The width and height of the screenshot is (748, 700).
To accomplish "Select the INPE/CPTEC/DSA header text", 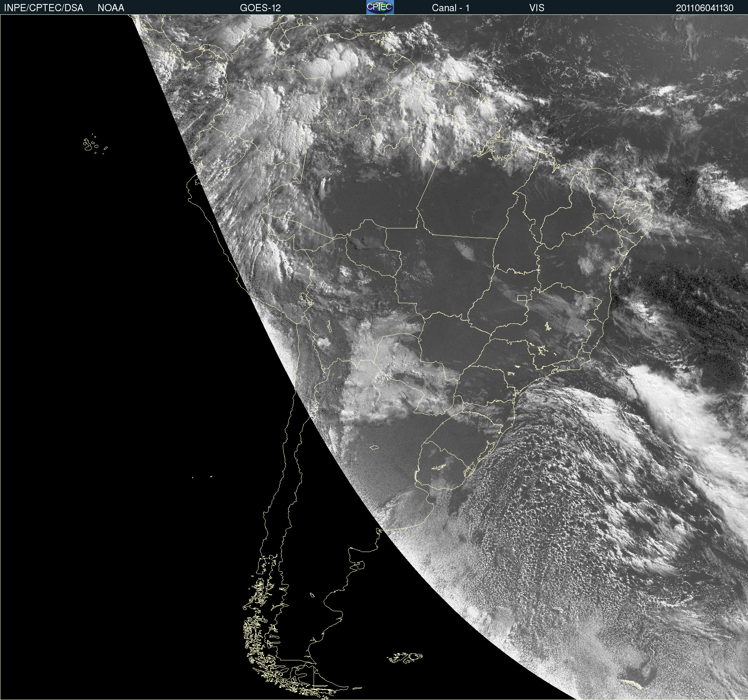I will tap(44, 8).
